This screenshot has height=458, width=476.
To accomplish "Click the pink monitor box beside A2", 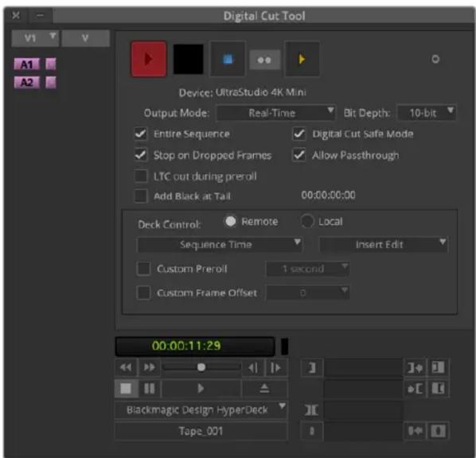I will (51, 83).
